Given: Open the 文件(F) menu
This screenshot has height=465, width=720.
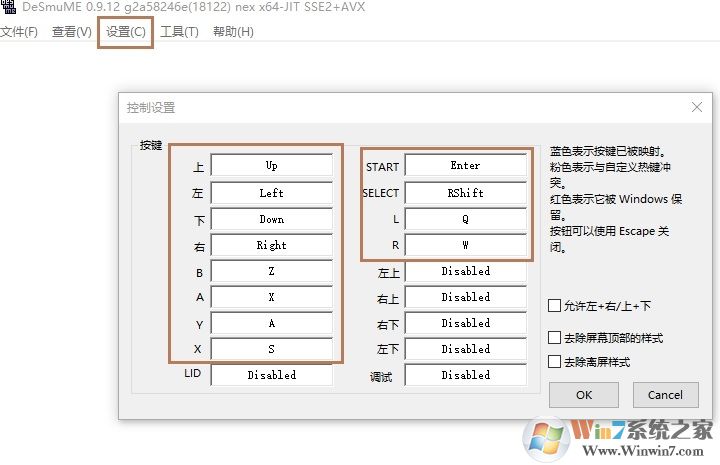Looking at the screenshot, I should tap(19, 32).
